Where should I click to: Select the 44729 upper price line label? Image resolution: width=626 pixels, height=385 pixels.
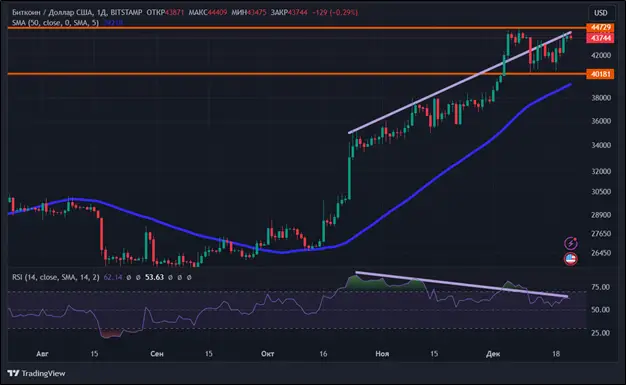[600, 28]
